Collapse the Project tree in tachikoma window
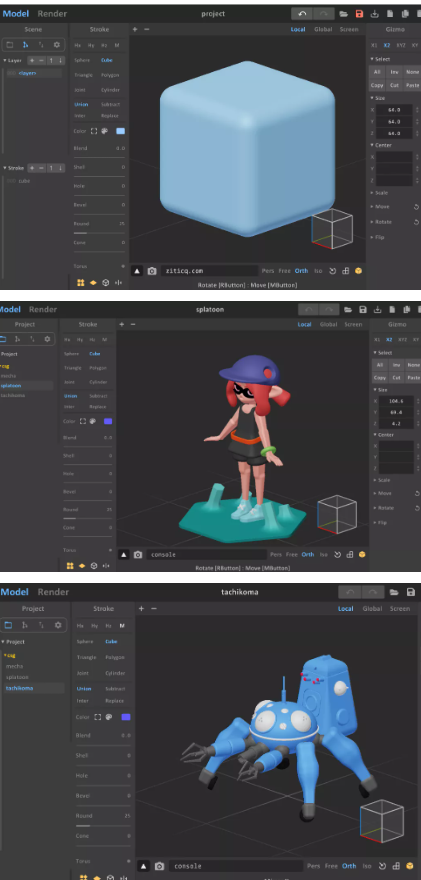421x880 pixels. (2, 641)
